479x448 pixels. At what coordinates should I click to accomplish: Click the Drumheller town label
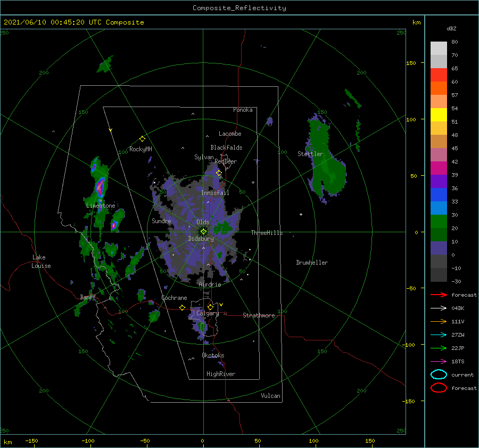coord(312,263)
